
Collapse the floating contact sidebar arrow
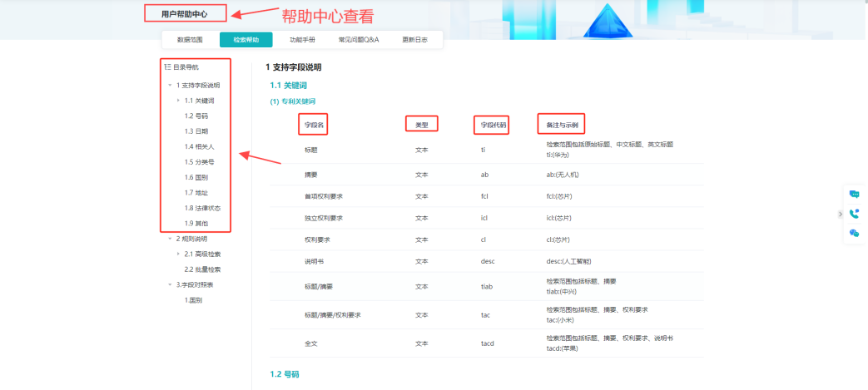[x=840, y=215]
